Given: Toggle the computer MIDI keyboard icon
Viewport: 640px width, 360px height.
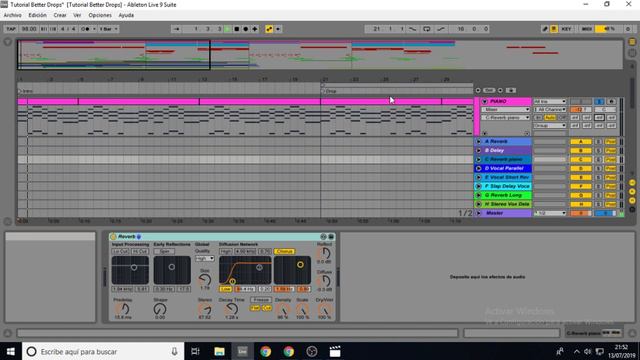Looking at the screenshot, I should coord(554,29).
